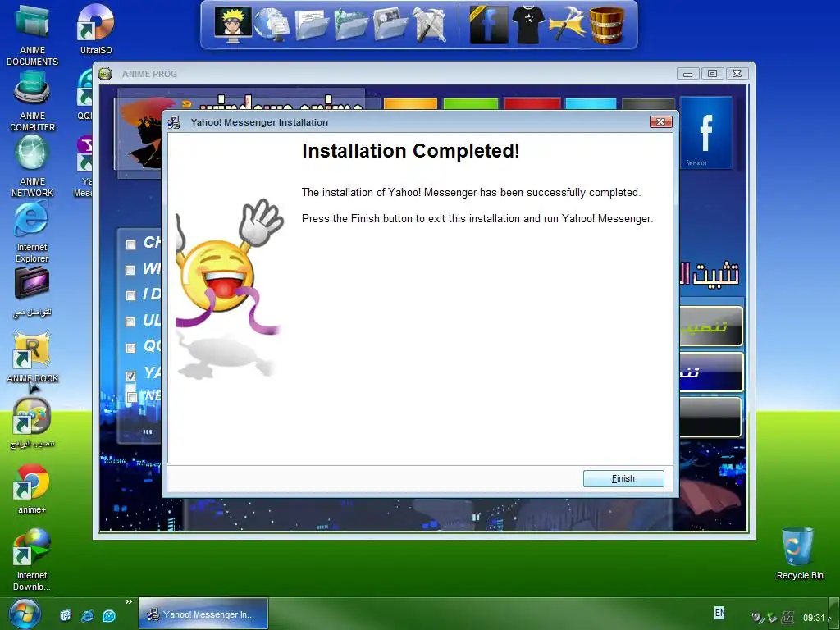Untick the checked YA checkbox in ANIME PROG
Image resolution: width=840 pixels, height=630 pixels.
point(130,376)
